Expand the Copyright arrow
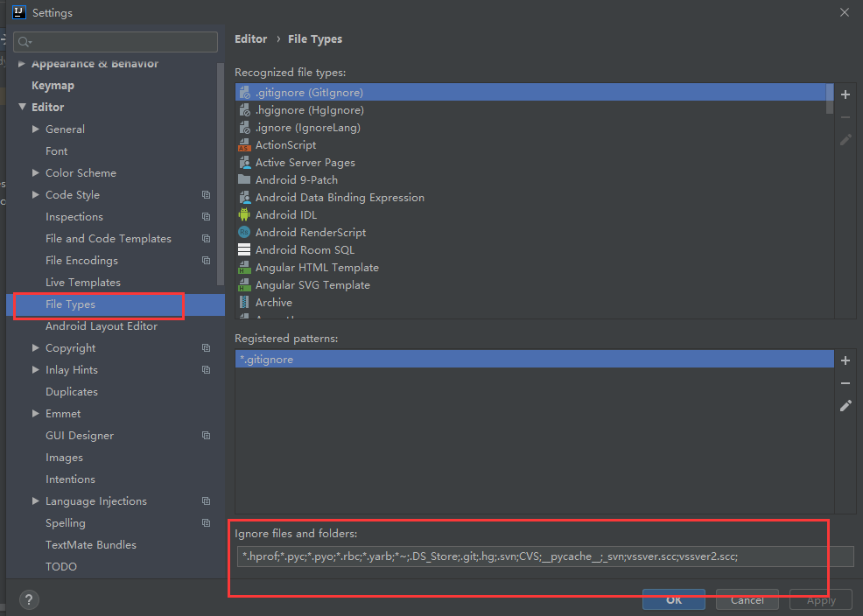Screen dimensions: 863x616 pyautogui.click(x=36, y=347)
